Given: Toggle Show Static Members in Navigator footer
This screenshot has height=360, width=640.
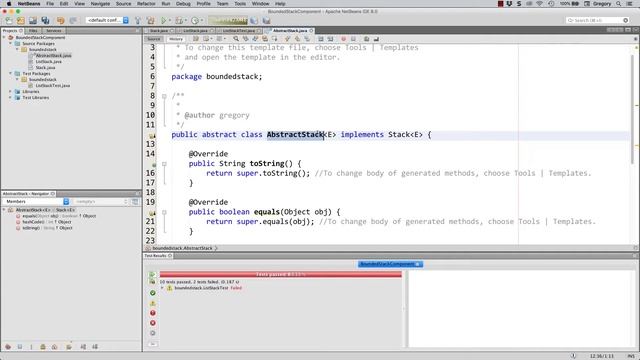Looking at the screenshot, I should coord(31,347).
